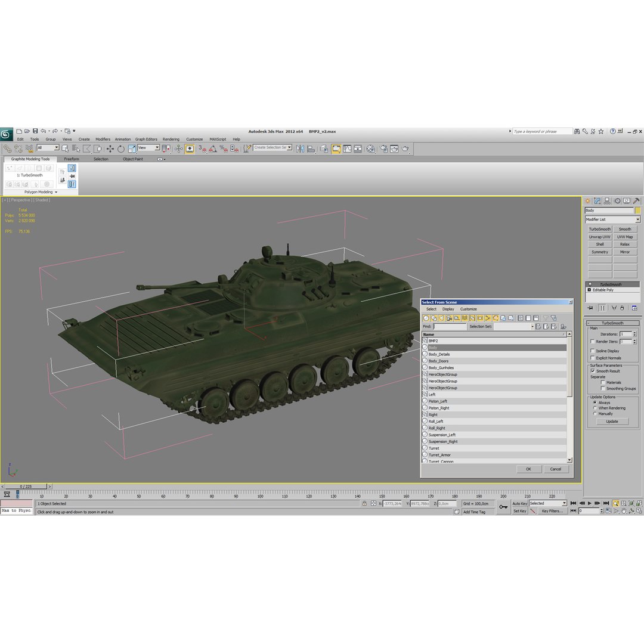Uncheck Smooth Result checkbox

coord(592,371)
